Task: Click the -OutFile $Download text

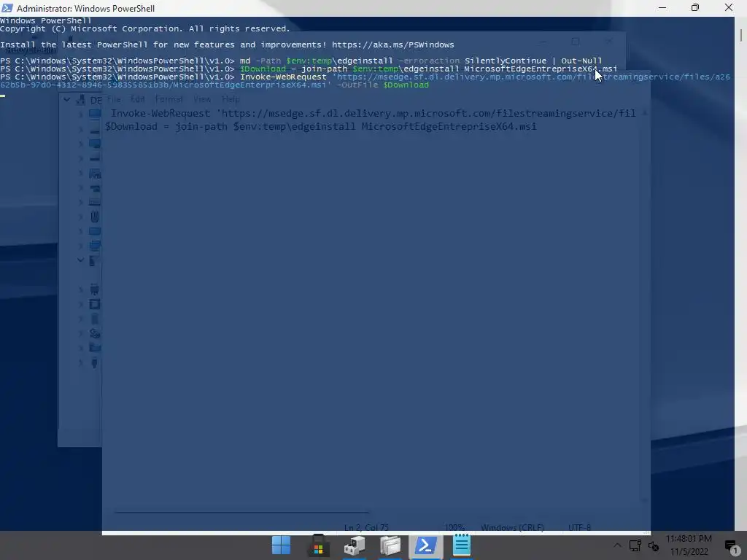Action: (x=382, y=85)
